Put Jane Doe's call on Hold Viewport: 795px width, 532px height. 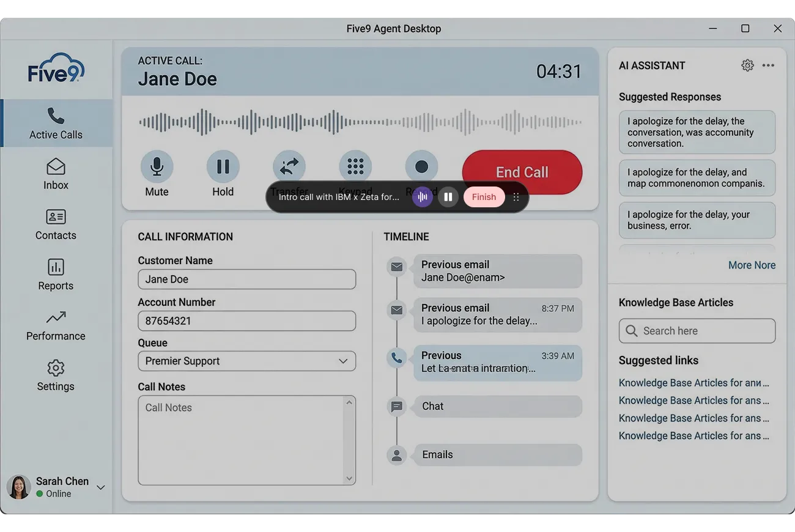[223, 166]
